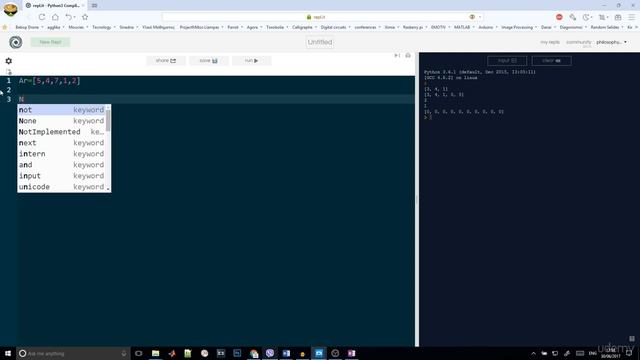Click the padlock icon in the address bar
The height and width of the screenshot is (360, 640).
point(309,17)
